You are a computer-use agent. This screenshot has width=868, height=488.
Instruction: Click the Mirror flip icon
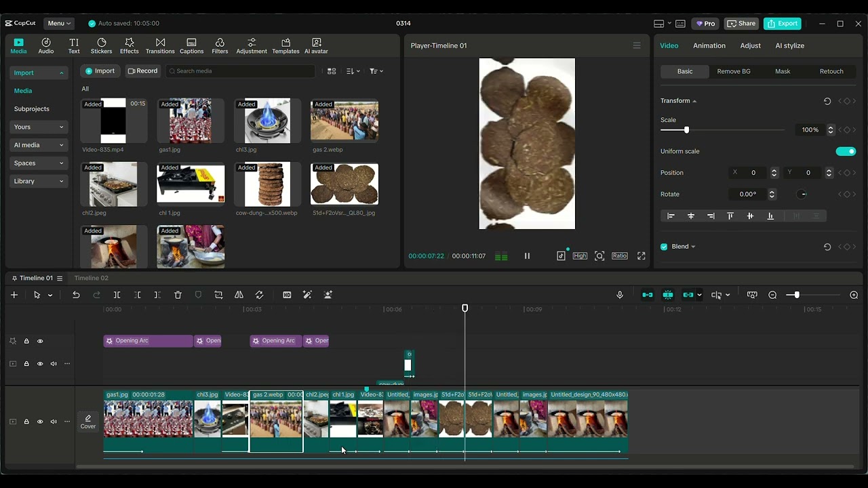(x=239, y=295)
